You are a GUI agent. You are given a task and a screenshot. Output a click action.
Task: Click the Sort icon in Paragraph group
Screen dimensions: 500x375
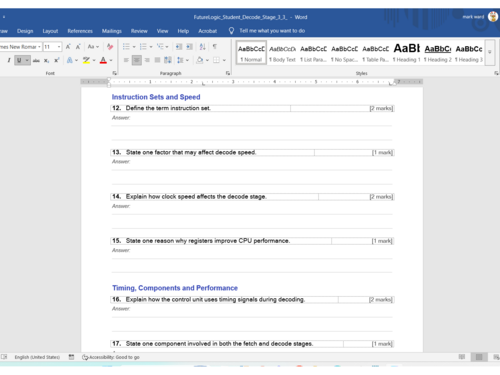tap(202, 47)
